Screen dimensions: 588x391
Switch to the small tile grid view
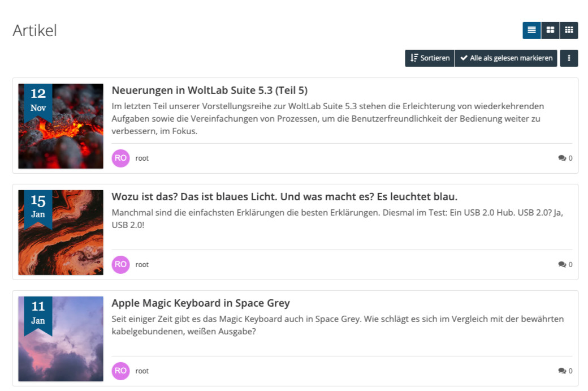[569, 31]
